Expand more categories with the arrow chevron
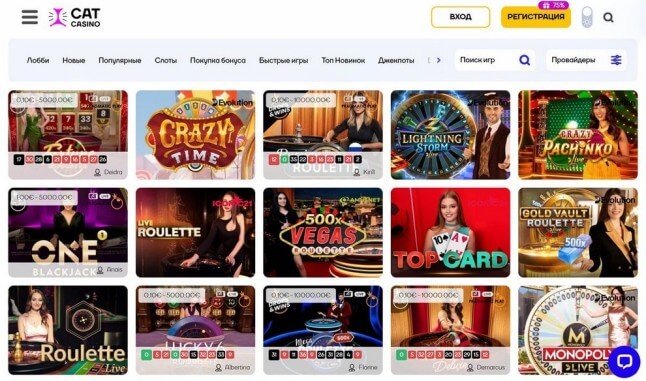Screen dimensions: 646x381 click(438, 60)
